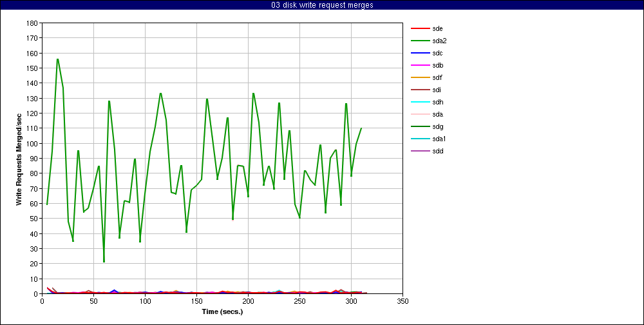Click the 'Time (secs.)' axis label
Viewport: 644px width, 325px height.
tap(222, 311)
